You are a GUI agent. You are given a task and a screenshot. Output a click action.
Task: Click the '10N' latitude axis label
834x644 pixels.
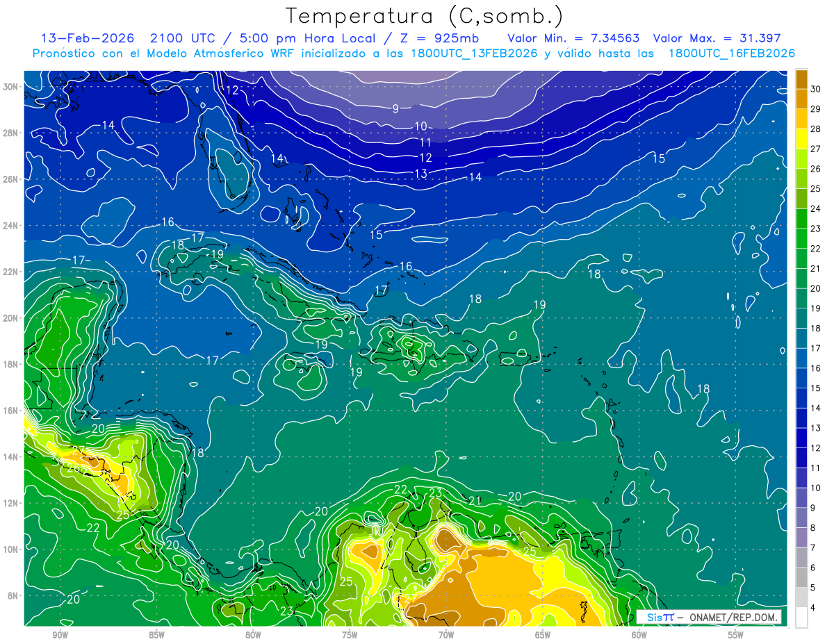coord(11,549)
